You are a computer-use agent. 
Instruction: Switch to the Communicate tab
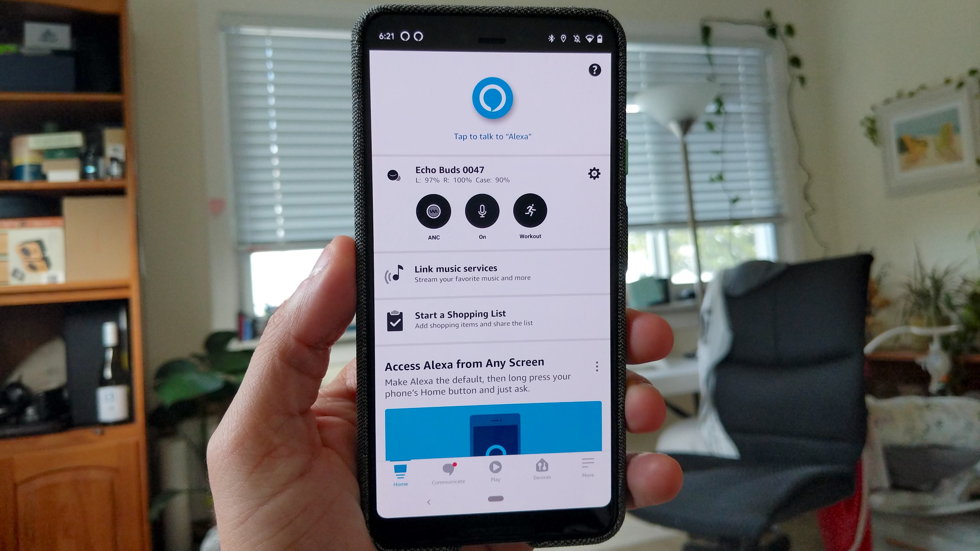[x=448, y=471]
